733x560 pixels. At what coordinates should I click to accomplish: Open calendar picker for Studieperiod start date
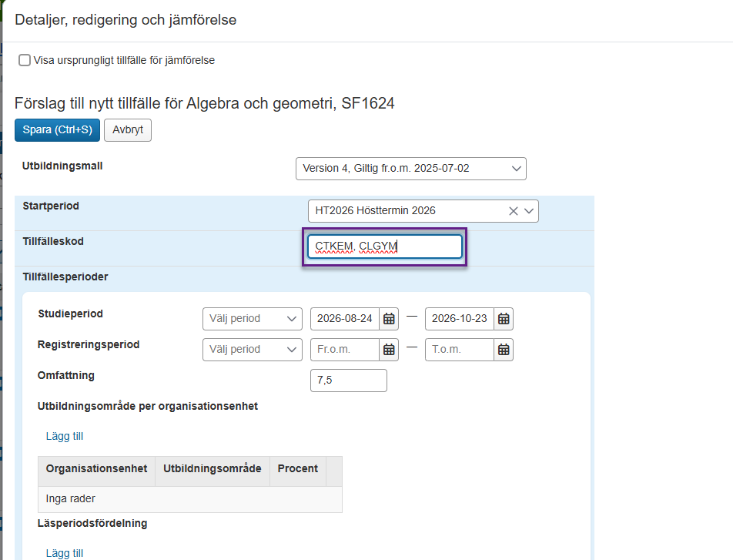[390, 319]
